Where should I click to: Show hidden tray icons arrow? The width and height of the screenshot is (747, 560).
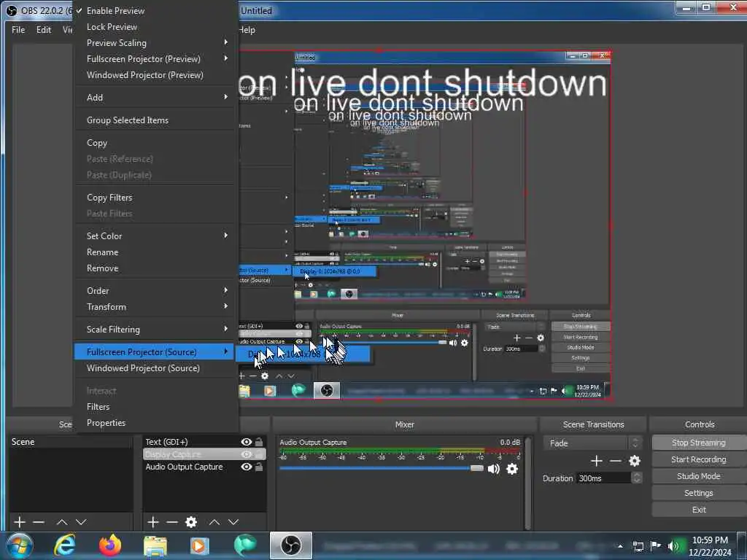pyautogui.click(x=620, y=546)
